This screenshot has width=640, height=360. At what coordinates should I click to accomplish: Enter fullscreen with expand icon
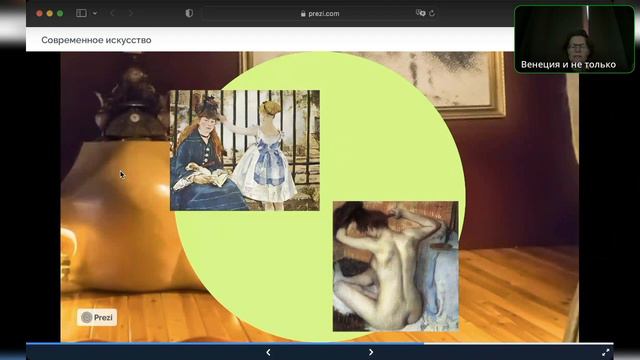tap(606, 352)
